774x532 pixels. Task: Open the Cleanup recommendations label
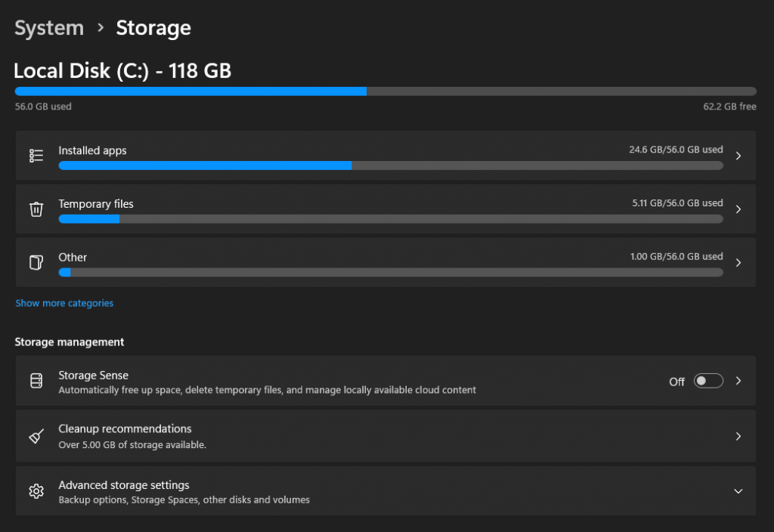(125, 428)
